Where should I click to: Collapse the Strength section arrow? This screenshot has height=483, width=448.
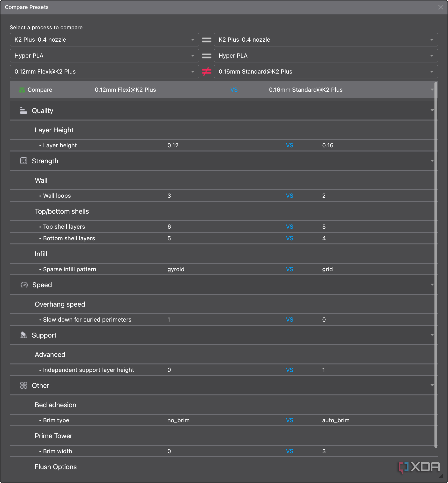[x=432, y=161]
